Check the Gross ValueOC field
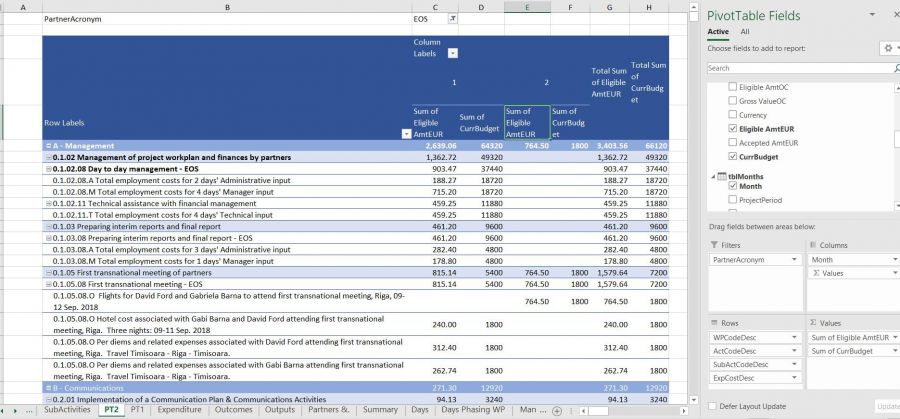Viewport: 900px width, 419px height. 732,101
